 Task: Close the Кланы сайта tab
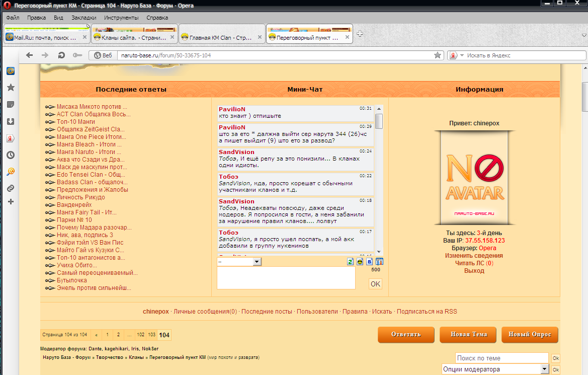(172, 37)
